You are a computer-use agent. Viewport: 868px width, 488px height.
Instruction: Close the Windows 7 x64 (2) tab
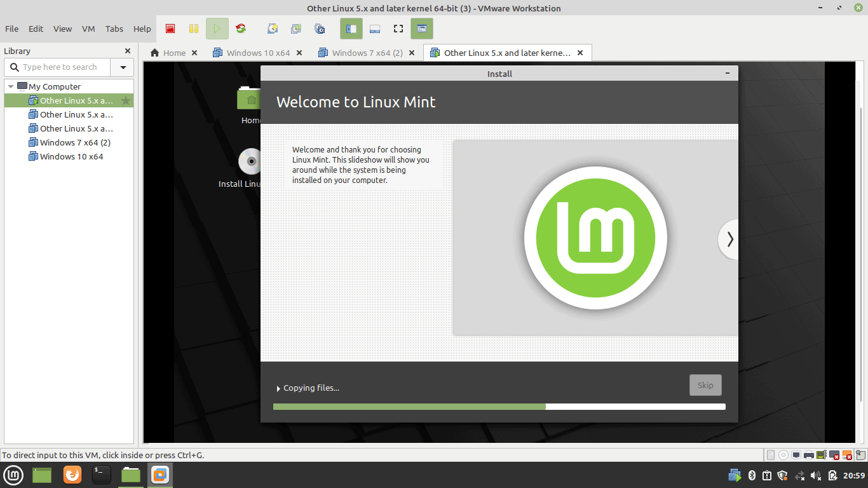(x=412, y=53)
